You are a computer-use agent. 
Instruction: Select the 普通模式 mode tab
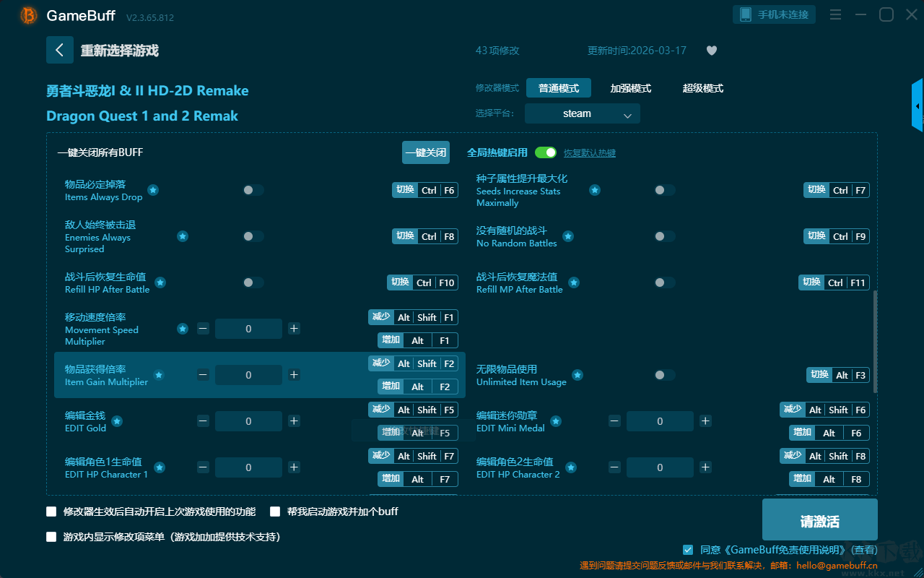[559, 88]
